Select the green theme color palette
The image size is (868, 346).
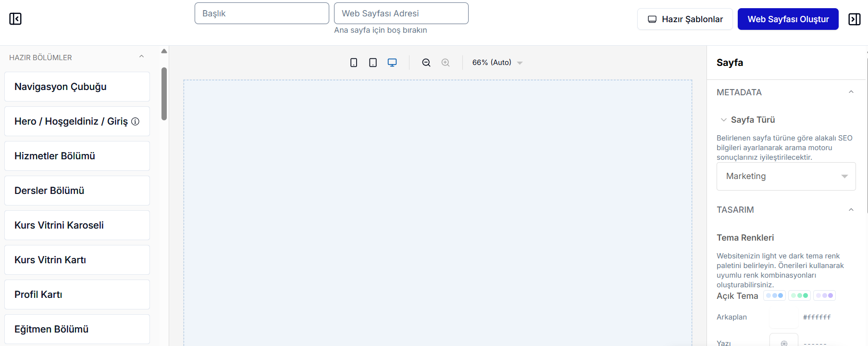[799, 295]
